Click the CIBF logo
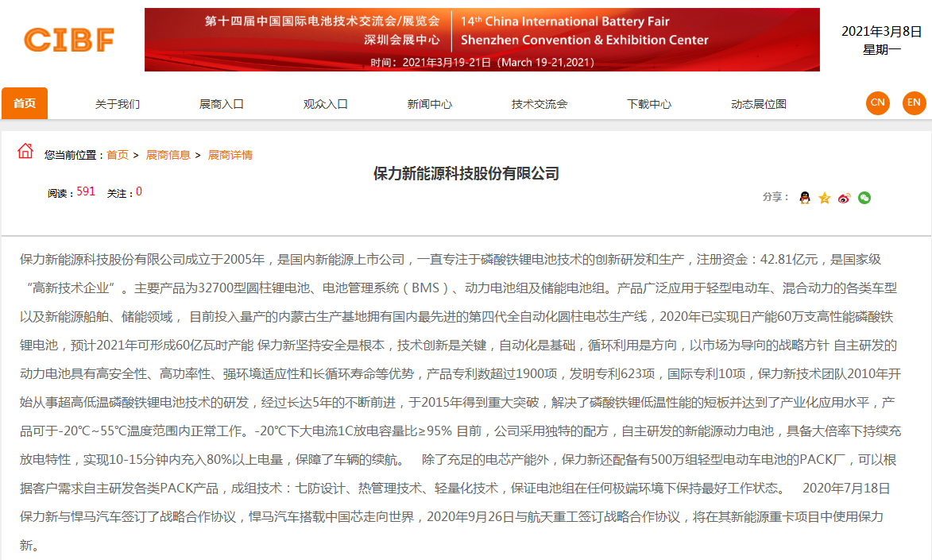This screenshot has width=932, height=560. [x=69, y=41]
